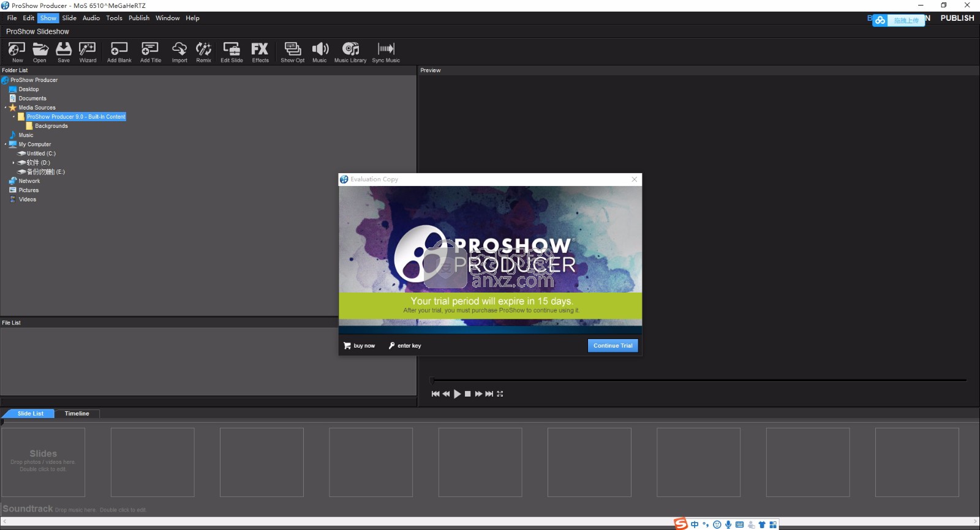The image size is (980, 530).
Task: Collapse the My Computer tree node
Action: click(6, 144)
